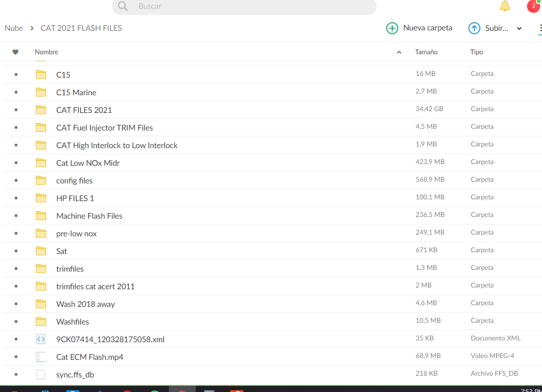
Task: Open CAT High Interlock to Low Interlock folder icon
Action: [41, 145]
